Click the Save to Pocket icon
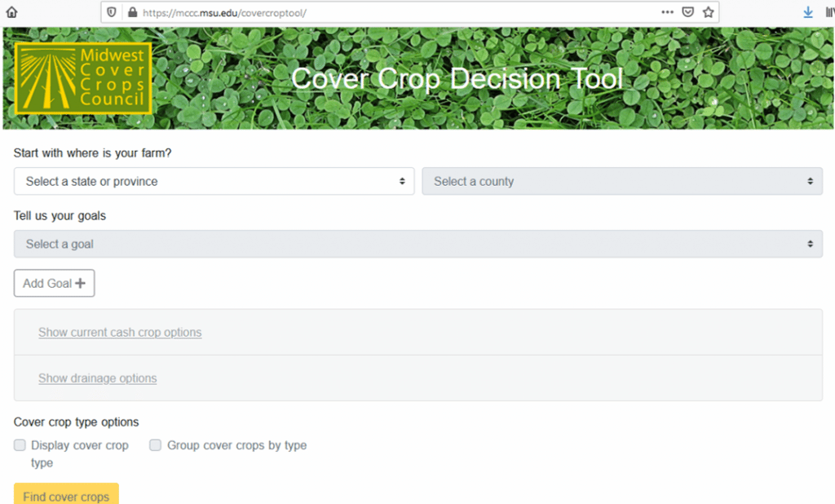835x504 pixels. [688, 12]
